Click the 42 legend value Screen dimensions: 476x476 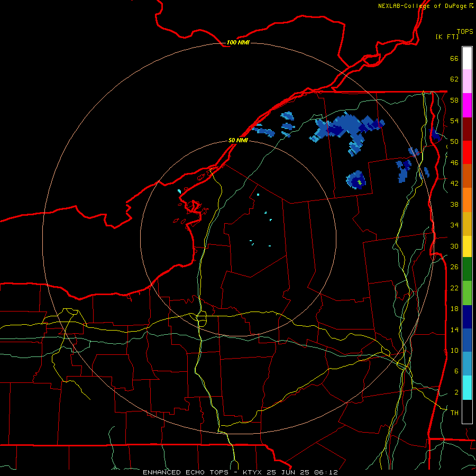[x=454, y=184]
